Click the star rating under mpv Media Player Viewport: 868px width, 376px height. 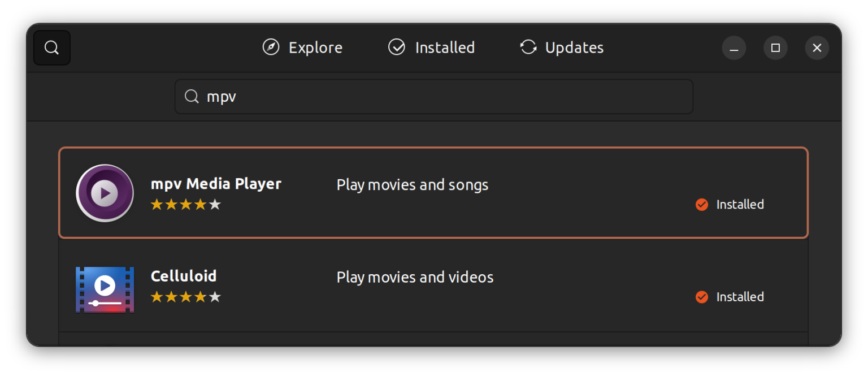(x=186, y=205)
